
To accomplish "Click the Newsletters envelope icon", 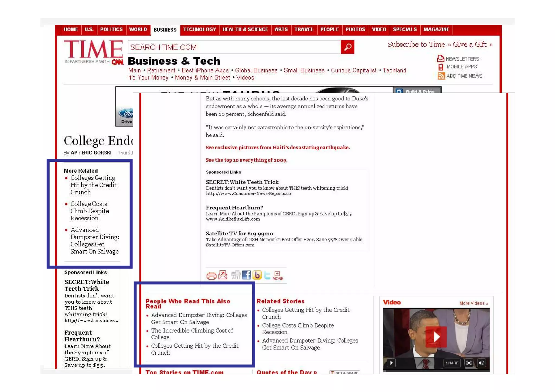I will point(441,59).
